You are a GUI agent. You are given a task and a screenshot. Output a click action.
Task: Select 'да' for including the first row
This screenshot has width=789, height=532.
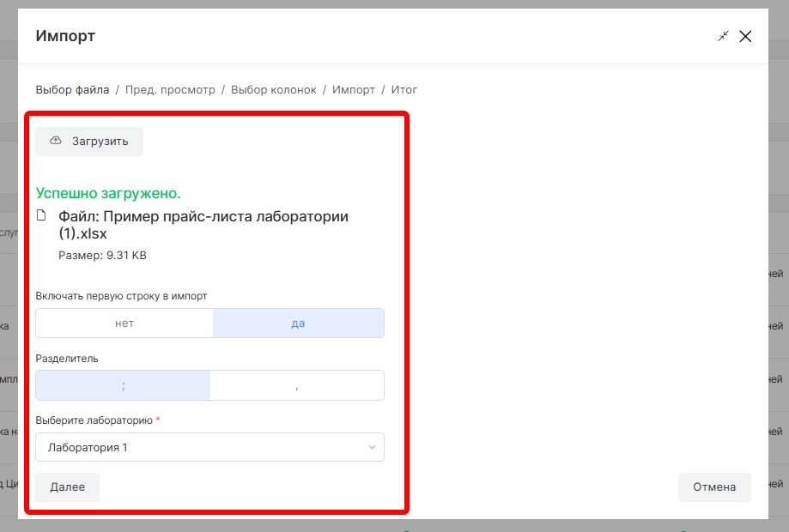(x=298, y=323)
